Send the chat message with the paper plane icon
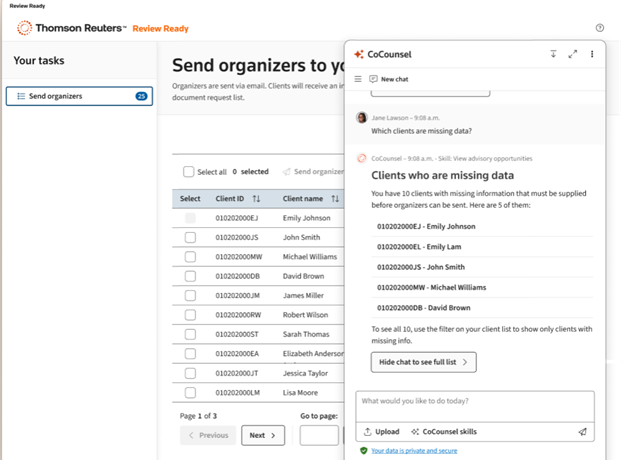 582,432
